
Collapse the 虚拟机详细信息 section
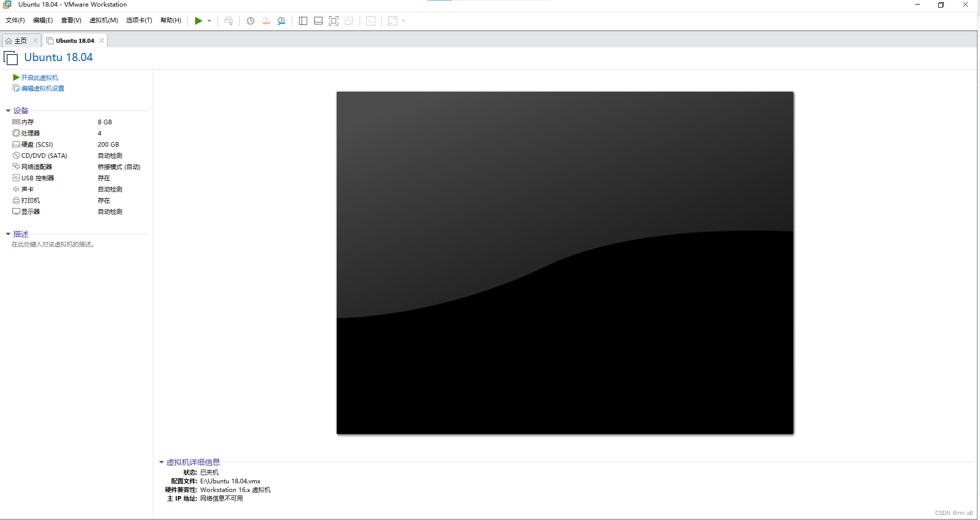coord(161,462)
